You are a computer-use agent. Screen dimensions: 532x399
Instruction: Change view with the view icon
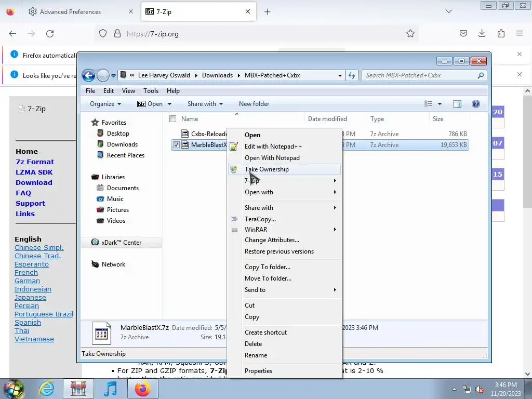click(x=429, y=104)
